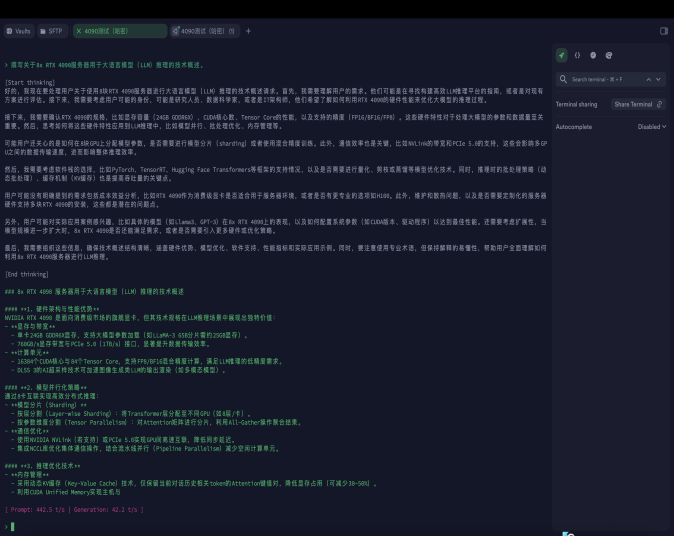Screen dimensions: 674x536
Task: Open the Vaults tab
Action: click(x=19, y=31)
